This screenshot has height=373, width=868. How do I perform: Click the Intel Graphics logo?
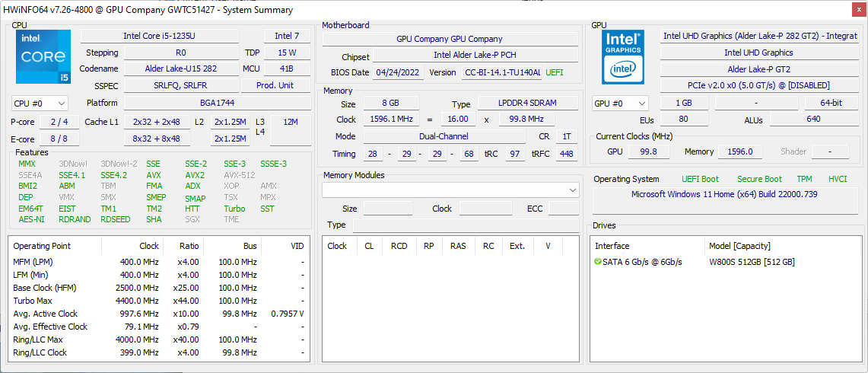click(623, 56)
